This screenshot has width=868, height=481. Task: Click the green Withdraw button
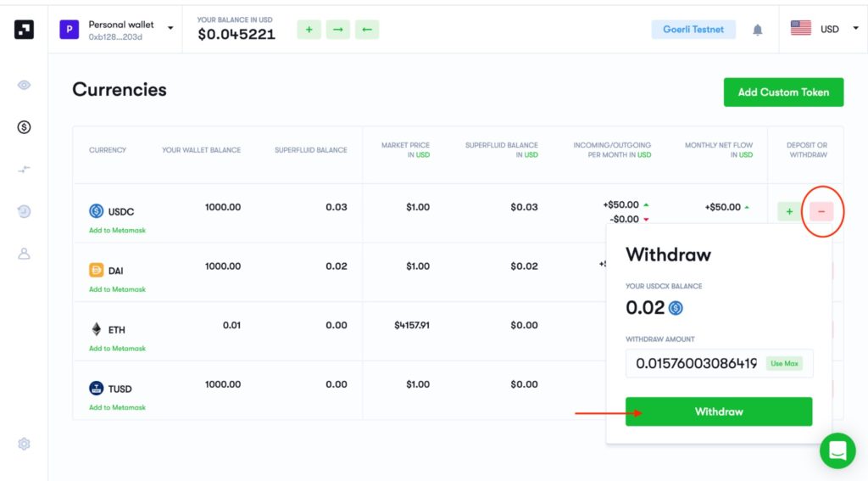click(719, 411)
